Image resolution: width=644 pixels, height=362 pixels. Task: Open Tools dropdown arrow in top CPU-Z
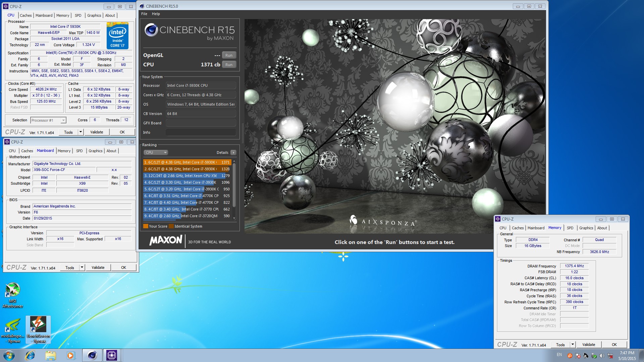tap(80, 132)
